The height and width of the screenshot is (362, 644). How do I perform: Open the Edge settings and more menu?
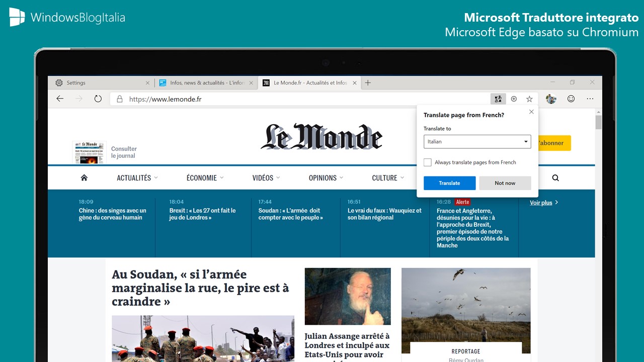coord(590,99)
